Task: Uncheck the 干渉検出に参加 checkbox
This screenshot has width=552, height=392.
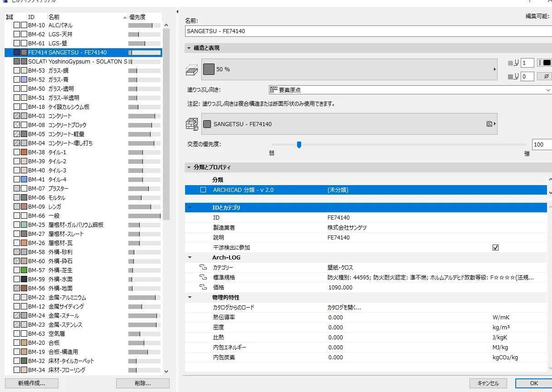Action: 495,248
